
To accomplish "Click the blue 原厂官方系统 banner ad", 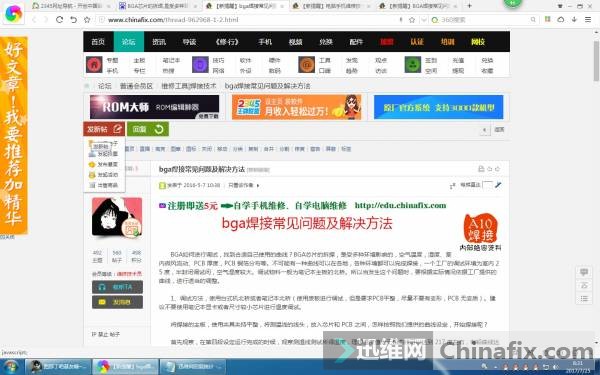I will coord(439,107).
